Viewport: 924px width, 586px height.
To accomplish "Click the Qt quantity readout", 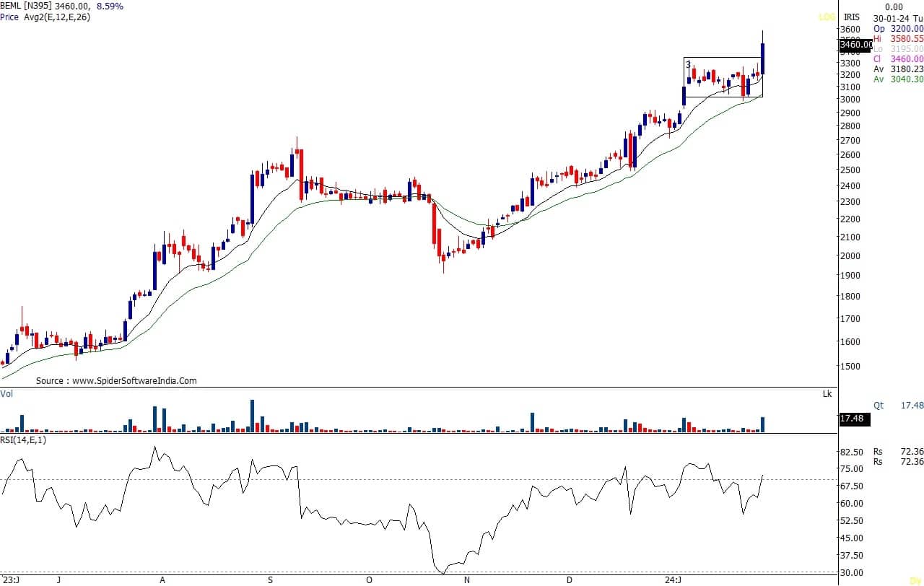I will pyautogui.click(x=898, y=406).
